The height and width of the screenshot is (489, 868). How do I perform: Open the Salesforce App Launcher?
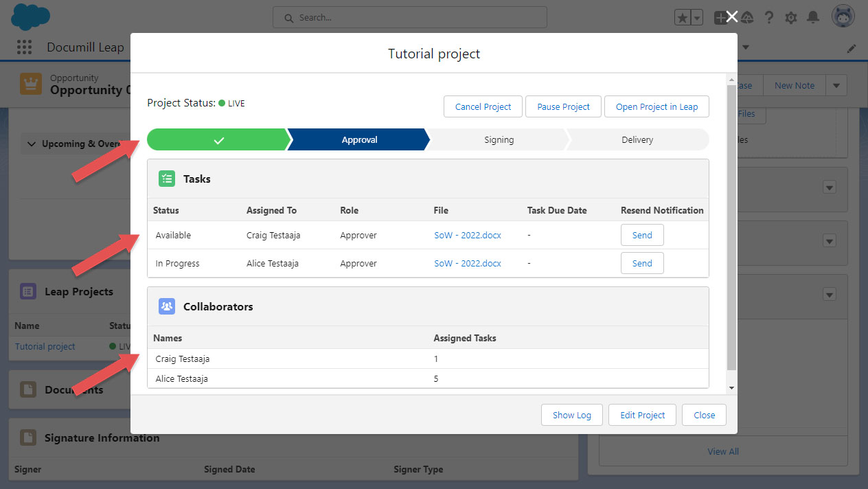point(24,47)
